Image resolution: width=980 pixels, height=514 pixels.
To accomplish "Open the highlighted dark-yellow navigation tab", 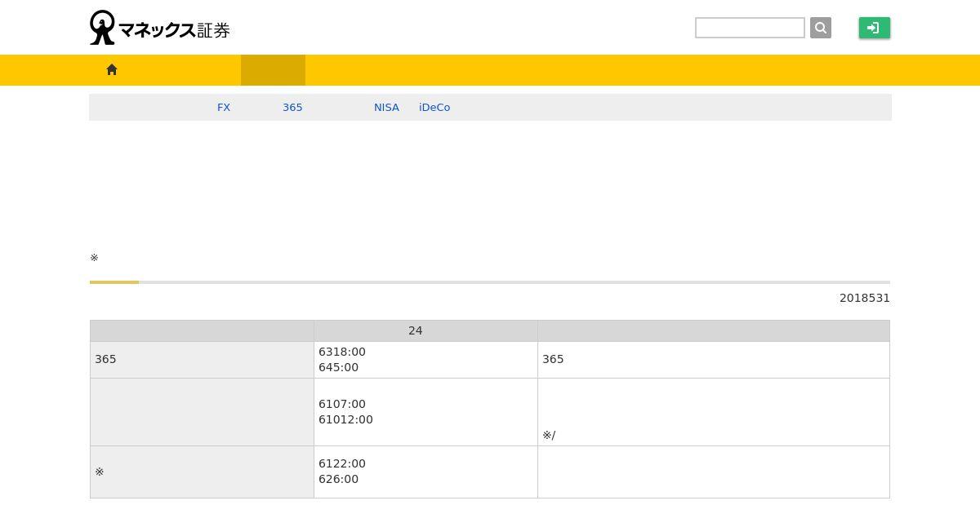I will click(273, 70).
